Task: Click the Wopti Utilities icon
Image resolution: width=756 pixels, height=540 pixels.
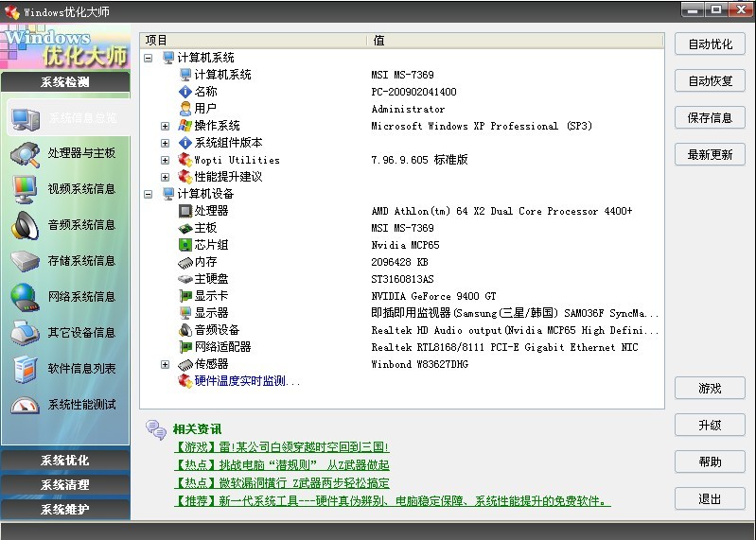Action: 185,160
